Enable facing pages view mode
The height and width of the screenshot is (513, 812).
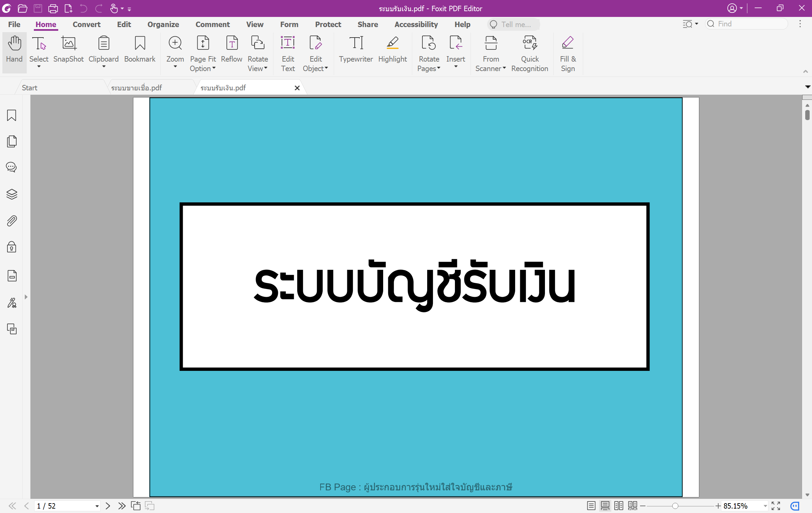coord(619,506)
